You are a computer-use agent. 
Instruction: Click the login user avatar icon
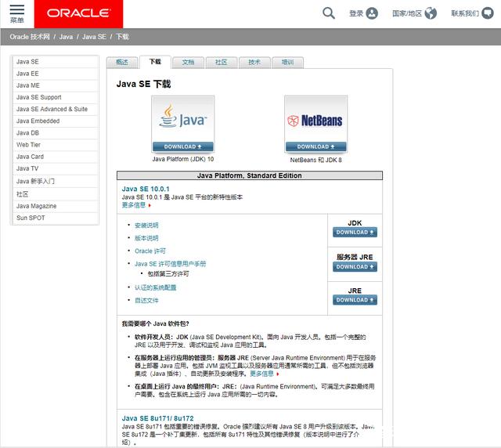[372, 13]
